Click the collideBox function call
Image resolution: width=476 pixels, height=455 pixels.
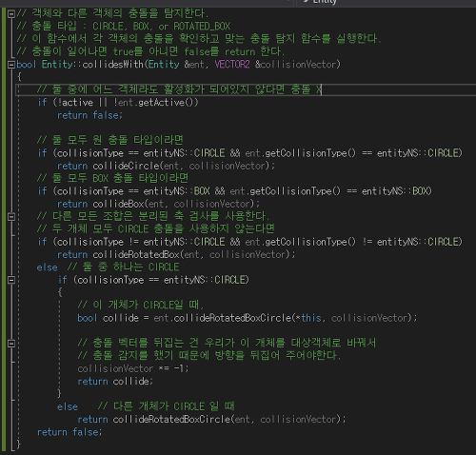(119, 204)
